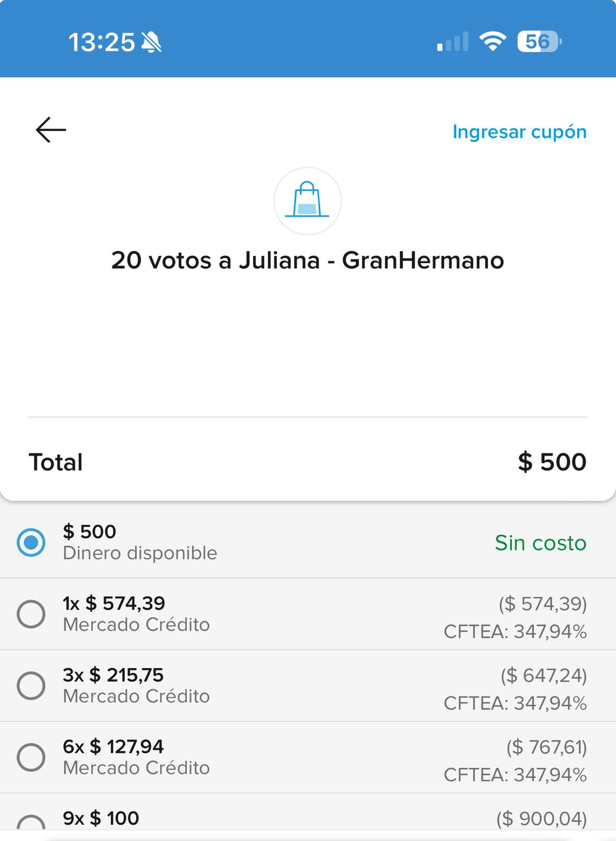
Task: Tap the muted bell status icon
Action: tap(151, 42)
